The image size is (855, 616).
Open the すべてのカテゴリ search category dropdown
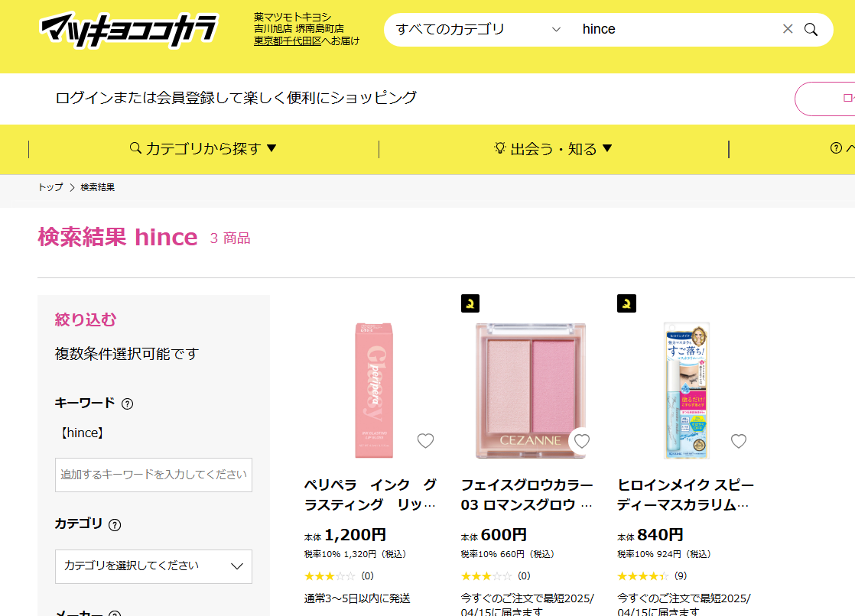point(478,30)
